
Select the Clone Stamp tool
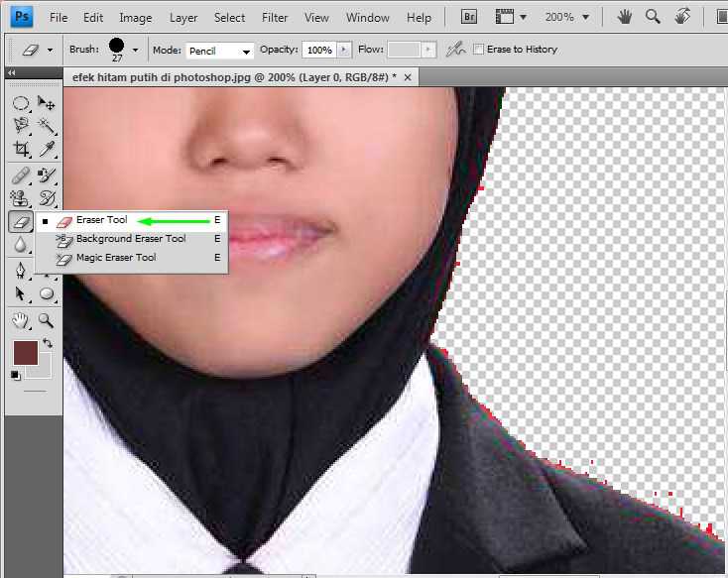click(x=21, y=198)
